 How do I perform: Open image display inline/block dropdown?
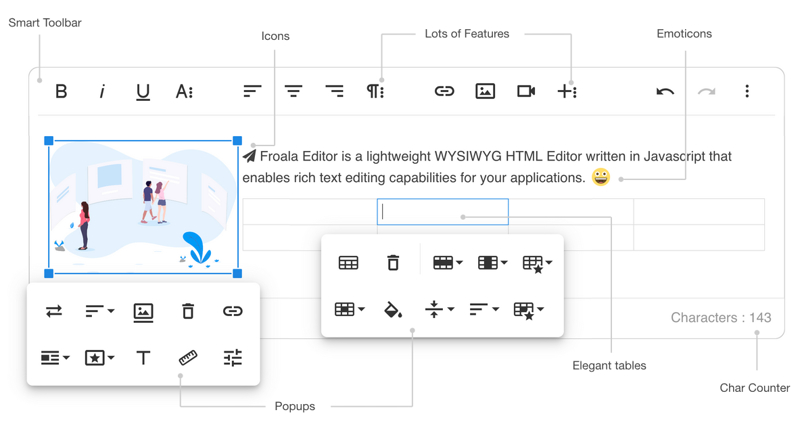tap(55, 358)
